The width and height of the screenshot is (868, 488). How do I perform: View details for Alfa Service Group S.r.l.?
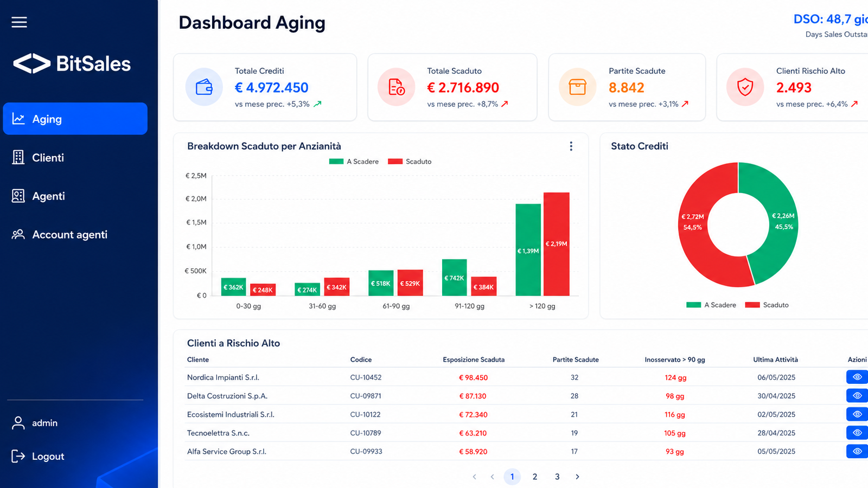click(x=857, y=451)
